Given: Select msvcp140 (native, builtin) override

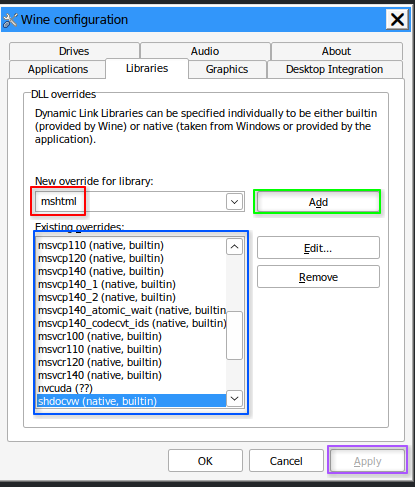Looking at the screenshot, I should click(131, 271).
